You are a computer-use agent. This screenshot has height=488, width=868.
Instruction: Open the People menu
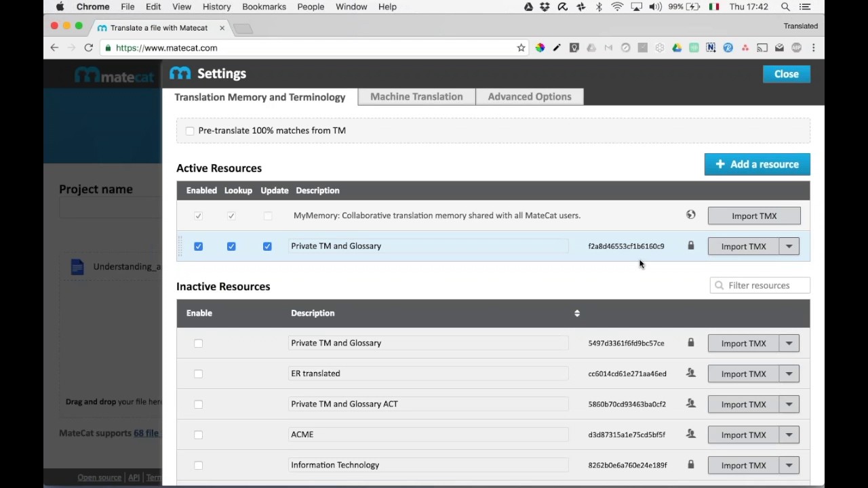click(x=311, y=7)
